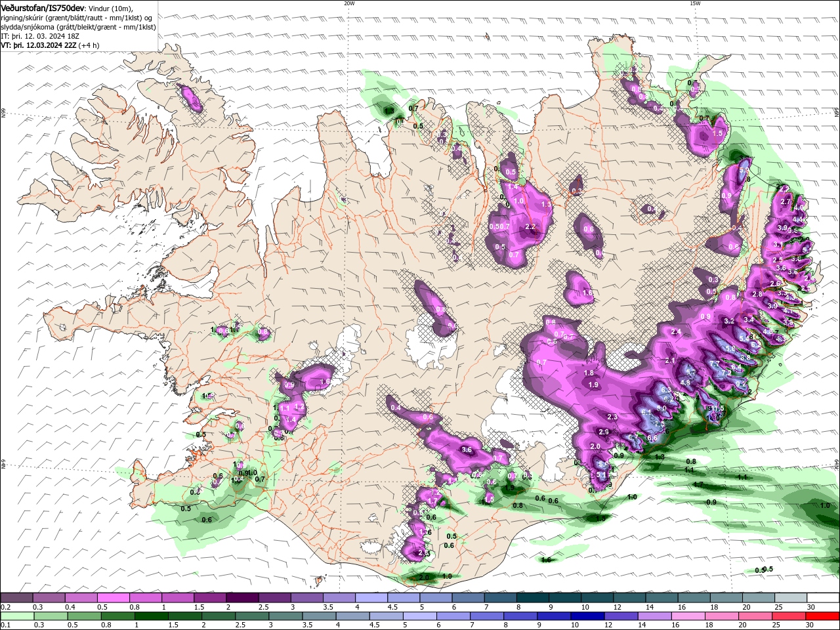Viewport: 840px width, 630px height.
Task: Click the 7.2 snowfall value on the map
Action: pyautogui.click(x=726, y=373)
